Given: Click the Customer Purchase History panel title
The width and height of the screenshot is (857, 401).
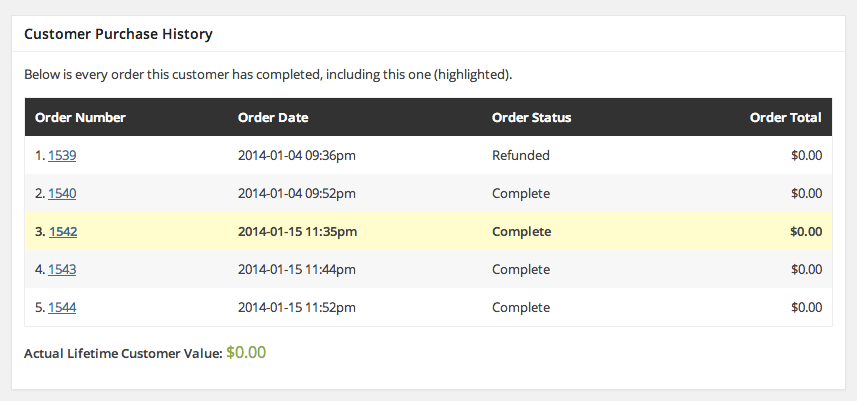Looking at the screenshot, I should 118,34.
